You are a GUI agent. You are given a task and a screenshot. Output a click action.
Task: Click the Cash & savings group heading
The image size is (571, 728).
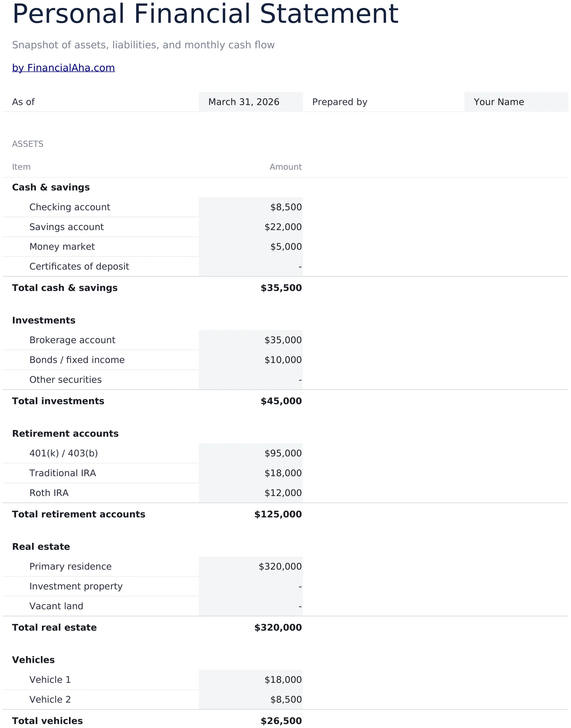point(51,187)
